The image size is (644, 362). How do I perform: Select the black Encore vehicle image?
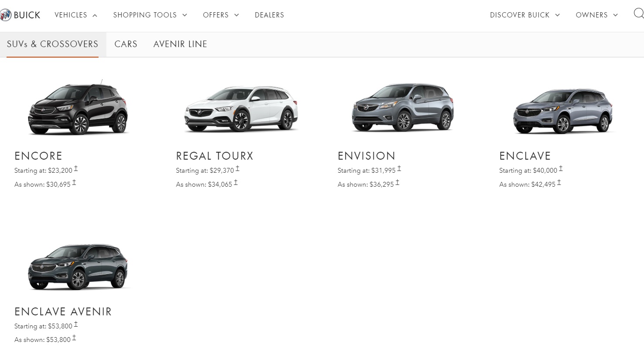click(78, 107)
